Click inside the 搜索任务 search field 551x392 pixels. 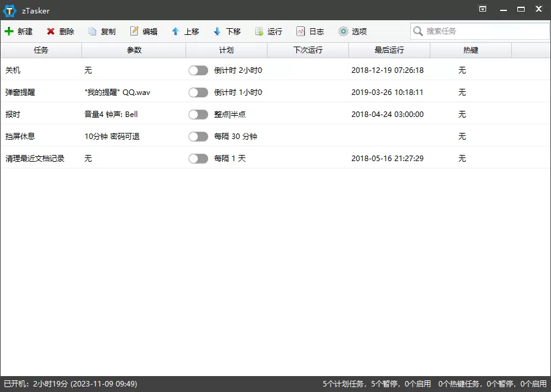(479, 31)
